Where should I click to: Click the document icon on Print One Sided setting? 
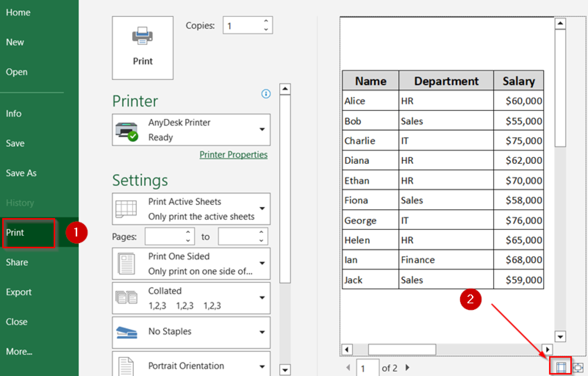(126, 263)
